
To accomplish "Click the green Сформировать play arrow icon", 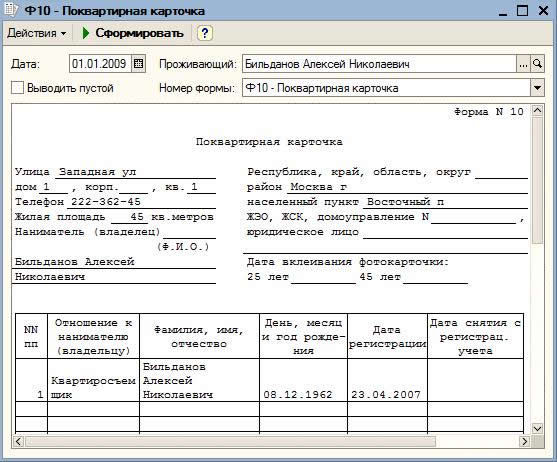I will point(86,33).
